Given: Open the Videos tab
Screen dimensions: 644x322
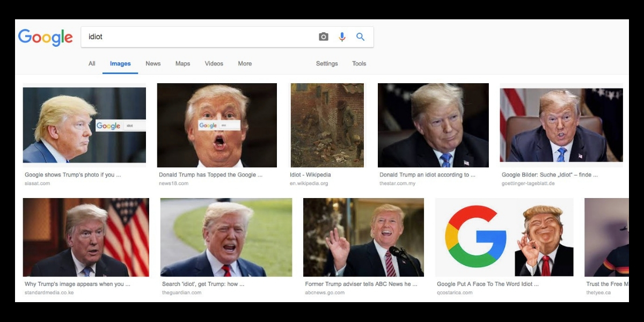Looking at the screenshot, I should coord(214,63).
